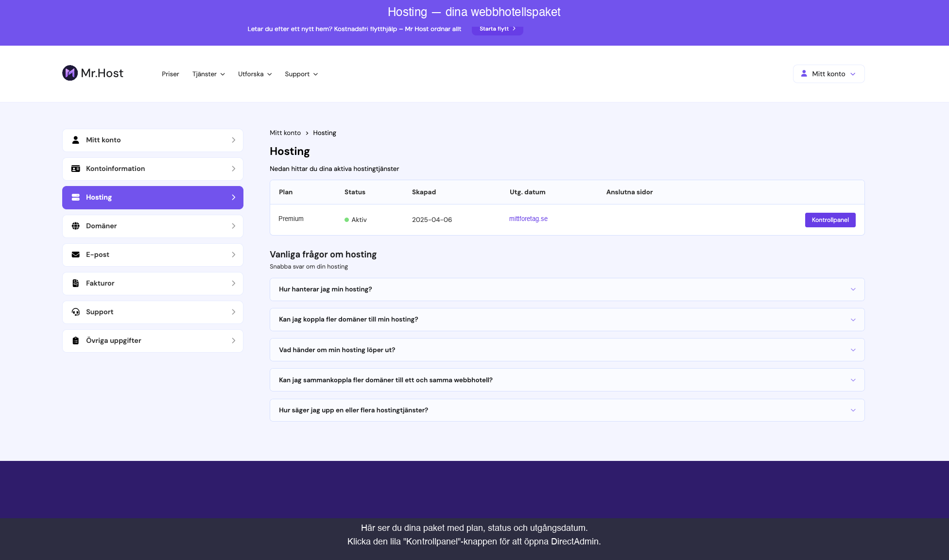
Task: Click the Starta flytt banner button
Action: click(x=497, y=29)
